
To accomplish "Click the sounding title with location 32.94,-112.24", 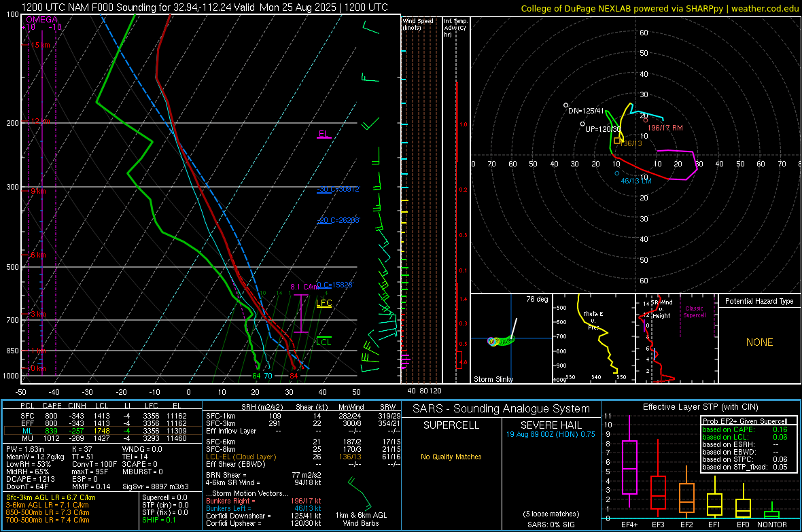I will (x=205, y=7).
